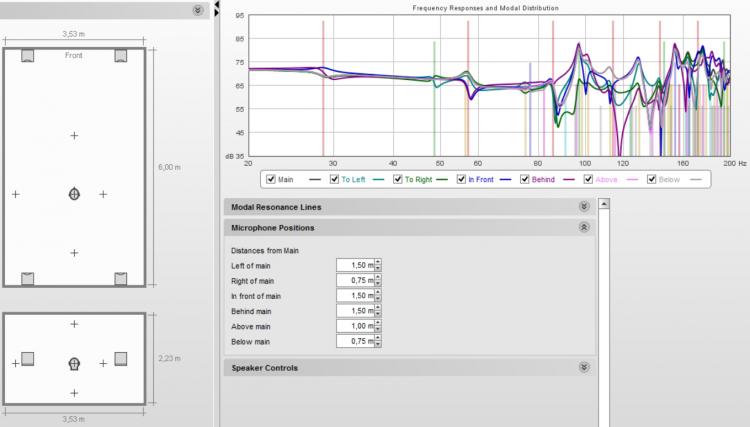750x427 pixels.
Task: Select the rear right speaker in plan view
Action: point(121,279)
